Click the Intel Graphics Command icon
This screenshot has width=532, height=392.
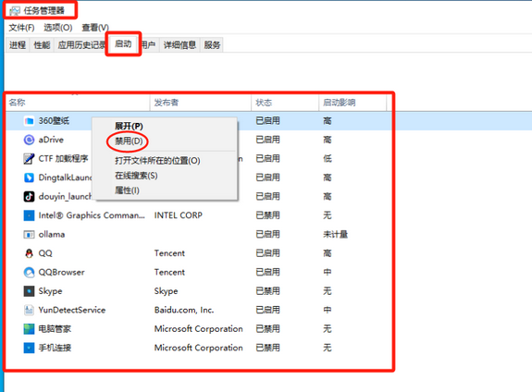click(29, 215)
